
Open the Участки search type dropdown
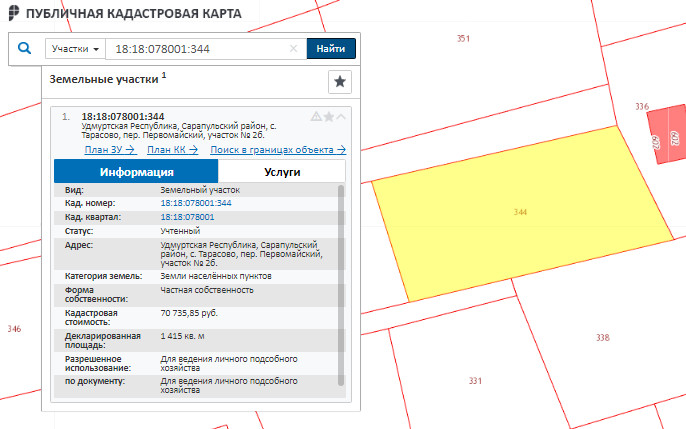[76, 48]
